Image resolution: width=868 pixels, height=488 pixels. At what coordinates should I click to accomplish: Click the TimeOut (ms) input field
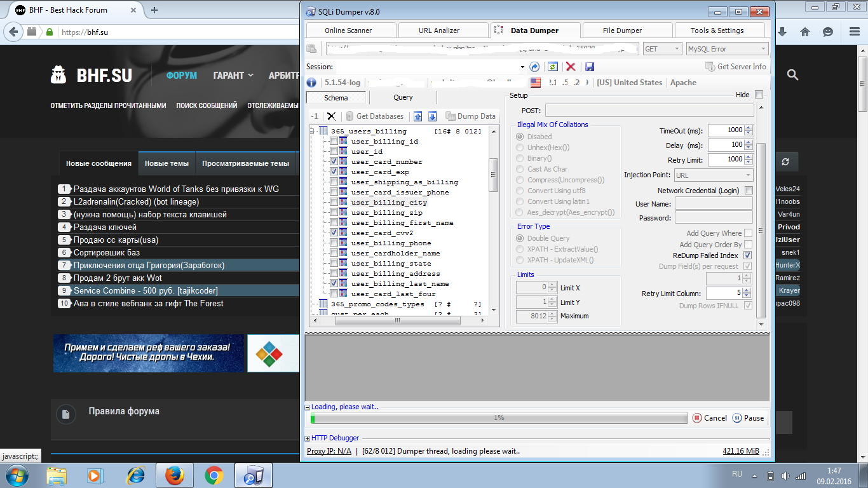point(726,130)
